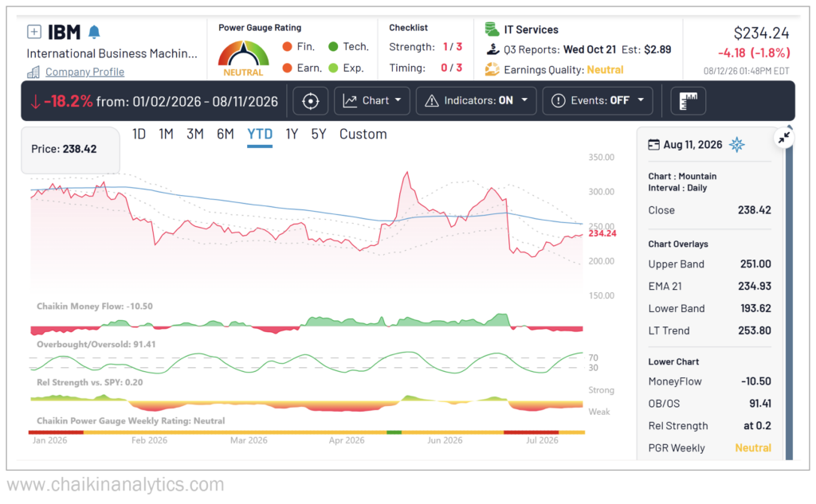
Task: Click the warning triangle Indicators icon
Action: 431,101
